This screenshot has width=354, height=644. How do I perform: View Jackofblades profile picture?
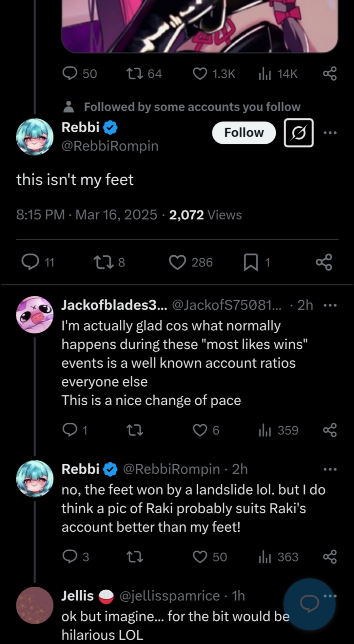pyautogui.click(x=35, y=315)
